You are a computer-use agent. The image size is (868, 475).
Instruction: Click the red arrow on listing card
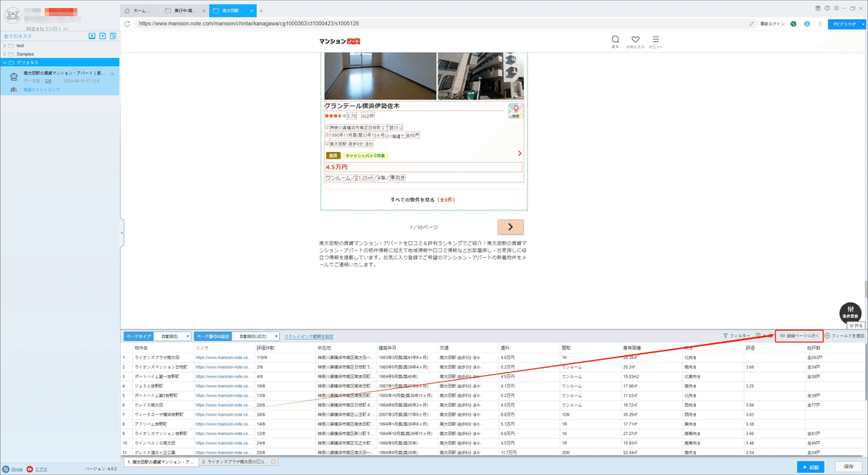519,154
